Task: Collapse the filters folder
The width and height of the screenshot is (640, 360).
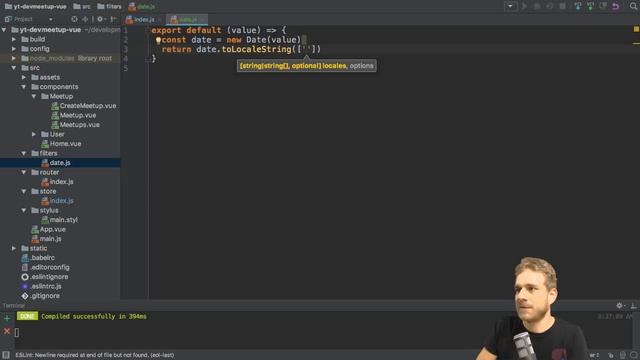Action: (x=24, y=153)
